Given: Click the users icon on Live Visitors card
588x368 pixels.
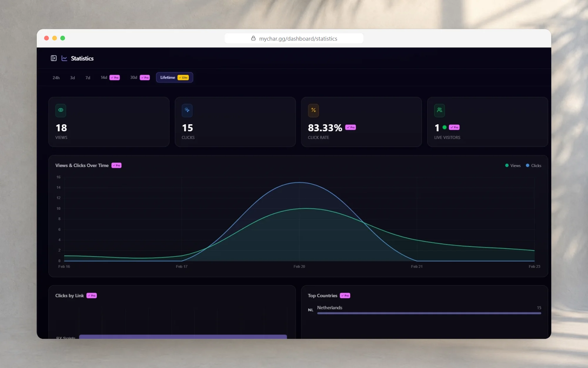Looking at the screenshot, I should 440,110.
